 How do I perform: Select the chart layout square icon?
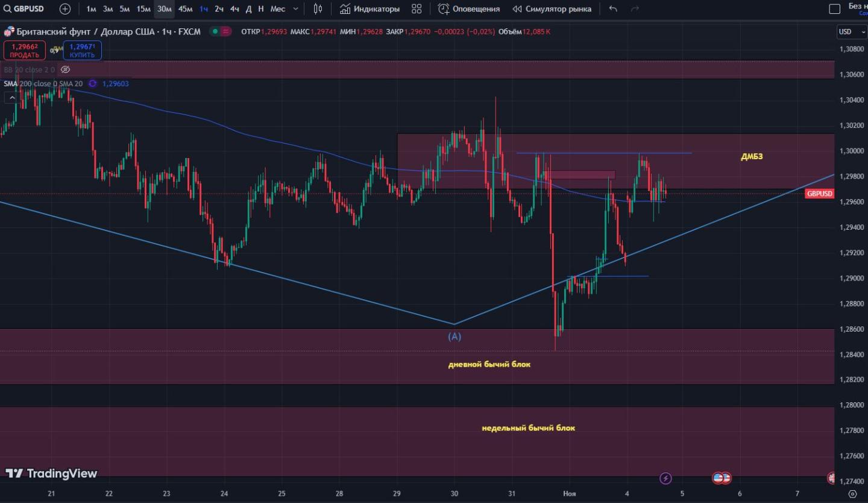[835, 9]
